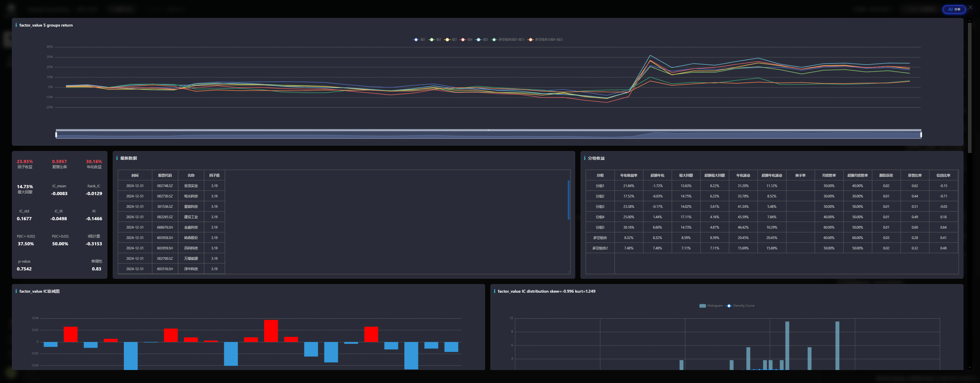The height and width of the screenshot is (383, 980).
Task: Toggle Histogram legend icon in IC distribution
Action: point(702,305)
